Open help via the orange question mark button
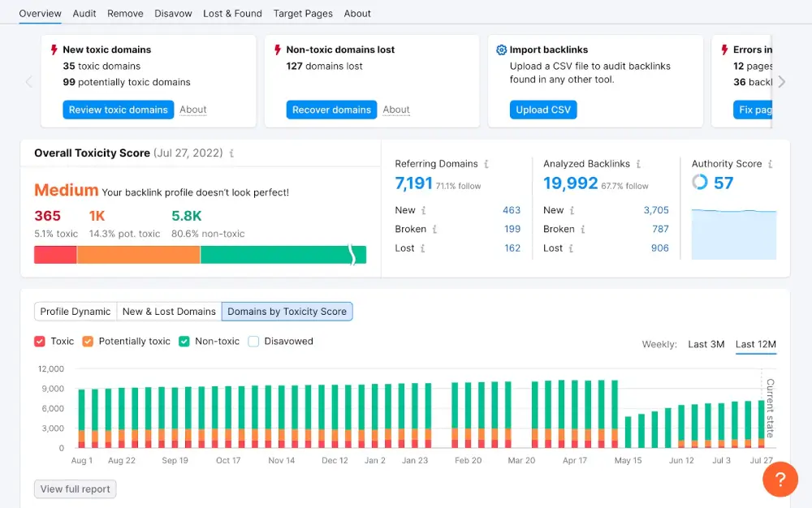This screenshot has width=812, height=508. [780, 480]
